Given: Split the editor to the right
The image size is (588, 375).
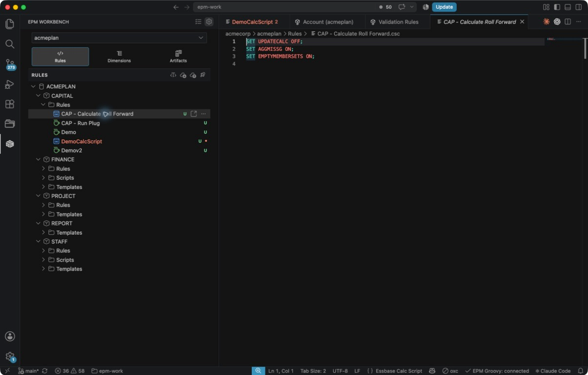Looking at the screenshot, I should 568,22.
